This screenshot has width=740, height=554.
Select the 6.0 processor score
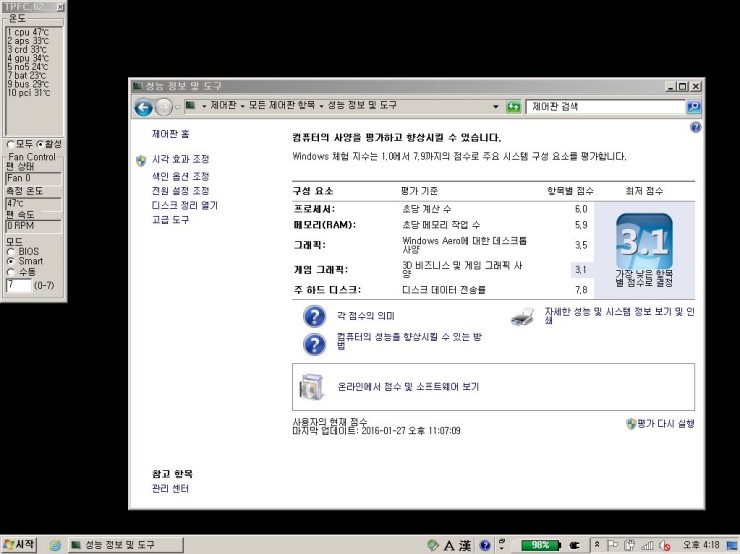click(581, 209)
